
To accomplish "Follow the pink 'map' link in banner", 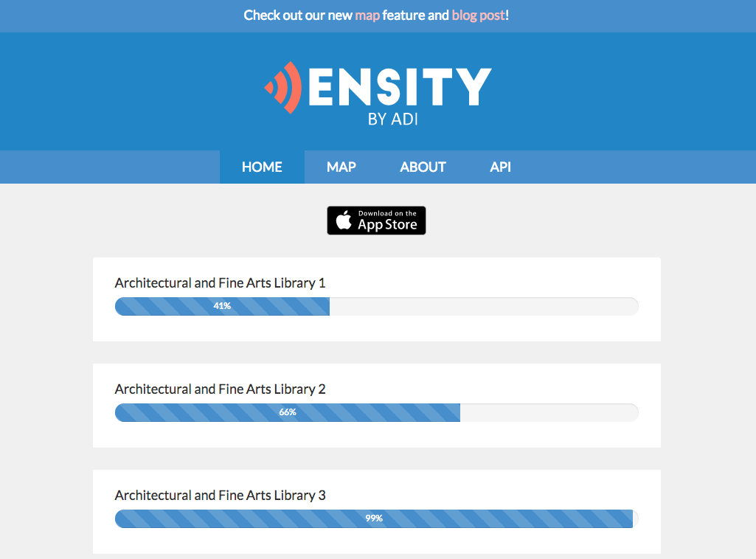I will click(367, 15).
